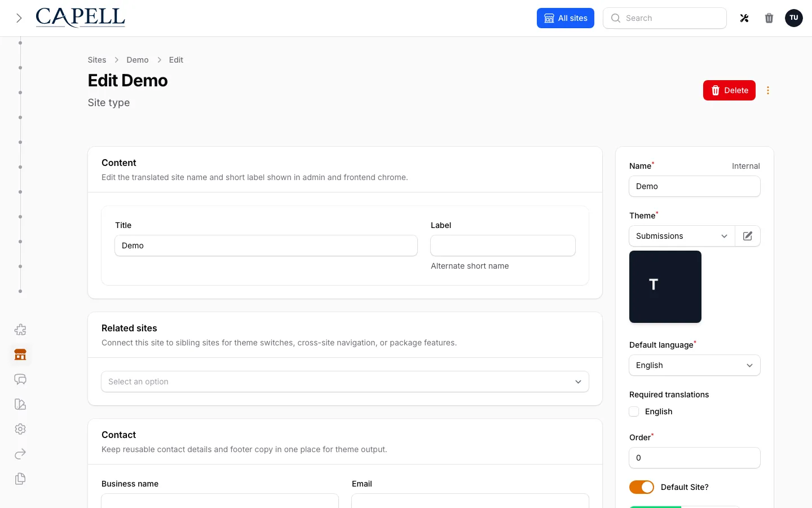Click the Content section heading
Screen dimensions: 812x508
(119, 163)
